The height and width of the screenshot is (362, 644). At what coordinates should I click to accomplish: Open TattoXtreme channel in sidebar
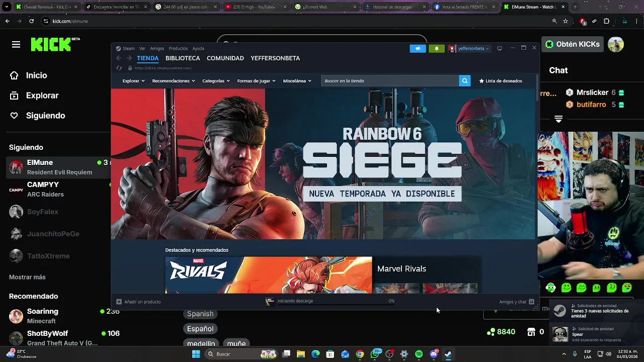58,256
